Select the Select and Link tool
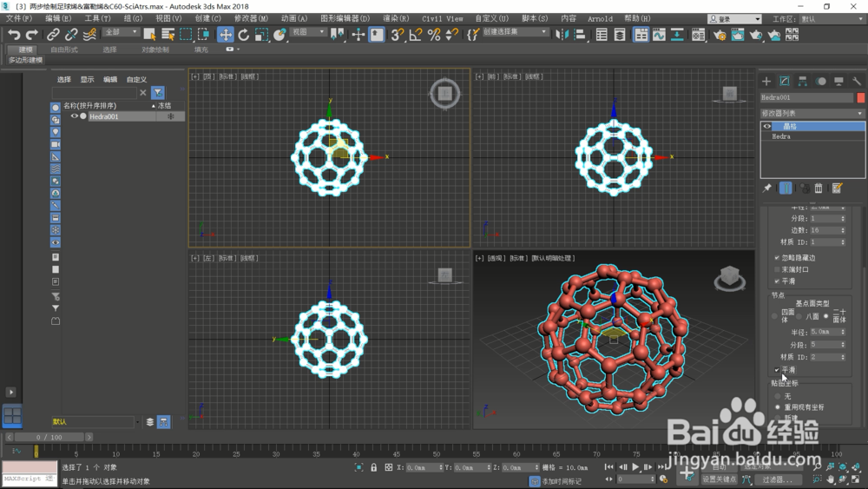This screenshot has height=489, width=868. pos(53,35)
